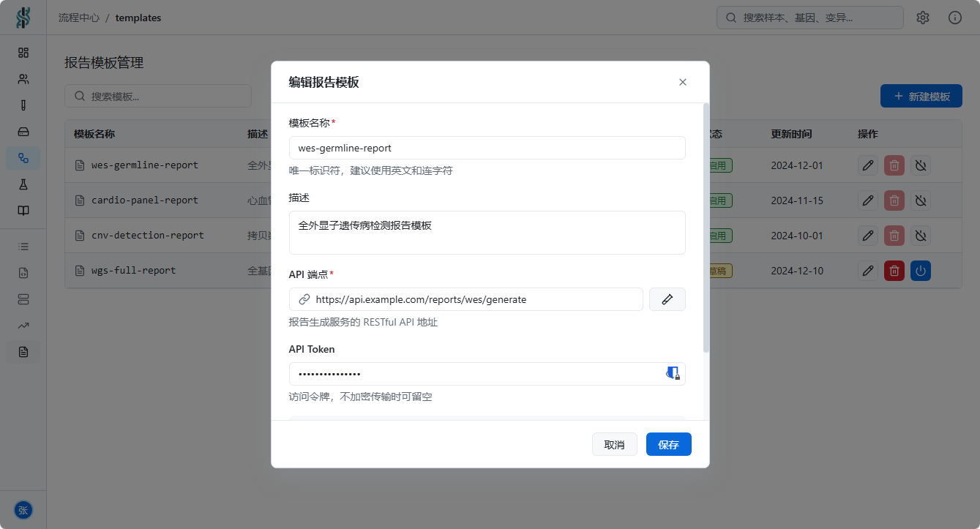Open the open-book sidebar icon
The image size is (980, 529).
(23, 211)
